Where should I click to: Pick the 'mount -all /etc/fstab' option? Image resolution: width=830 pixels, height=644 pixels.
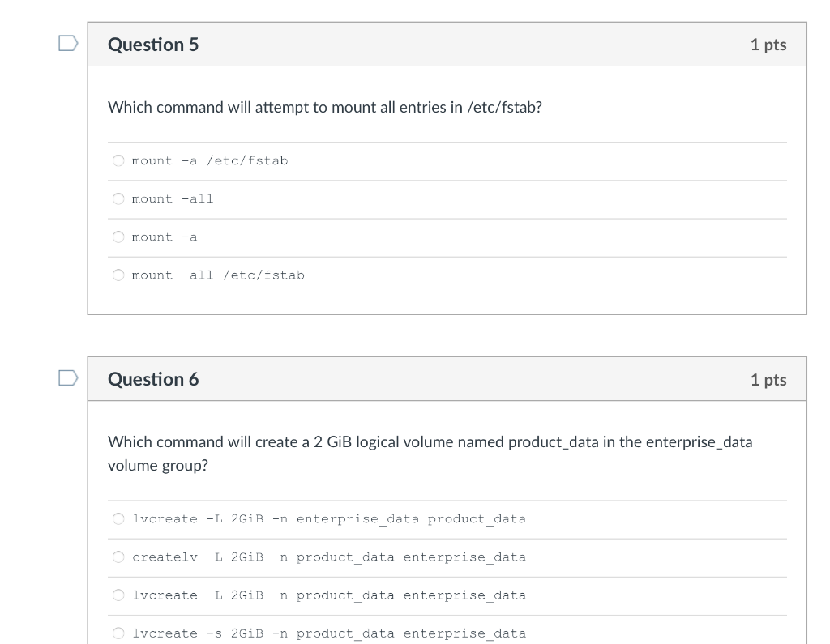(118, 275)
